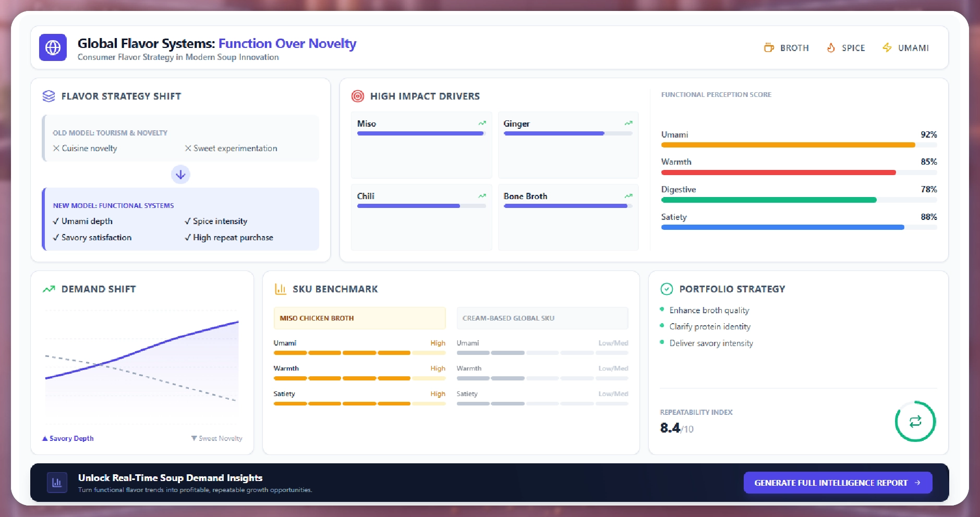Image resolution: width=980 pixels, height=517 pixels.
Task: Click the Savory Depth legend label
Action: [68, 438]
